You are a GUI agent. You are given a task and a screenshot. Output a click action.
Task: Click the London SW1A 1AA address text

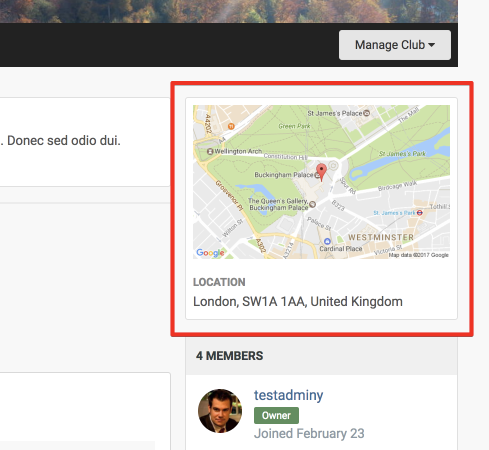[x=298, y=302]
